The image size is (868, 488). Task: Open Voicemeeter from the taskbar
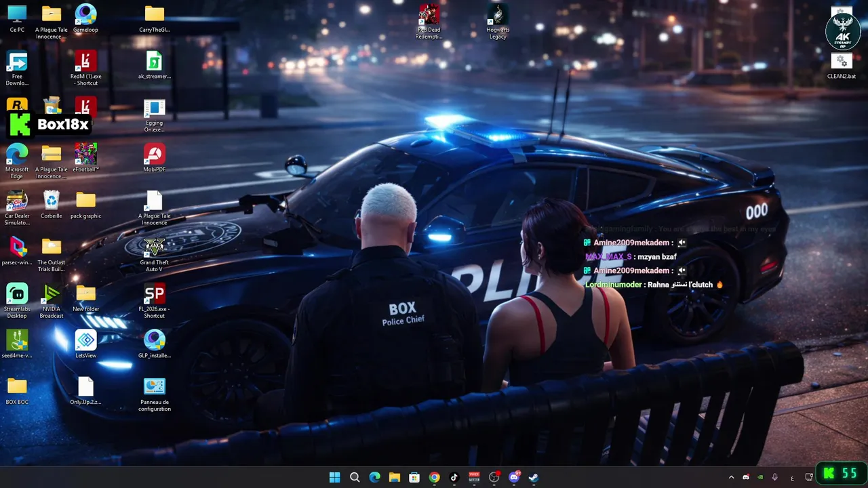[x=474, y=477]
